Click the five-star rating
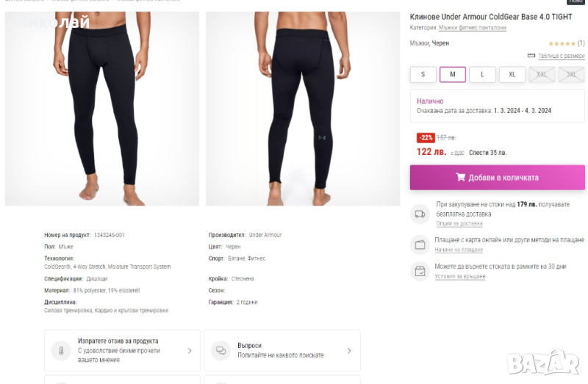The height and width of the screenshot is (384, 588). coord(562,43)
